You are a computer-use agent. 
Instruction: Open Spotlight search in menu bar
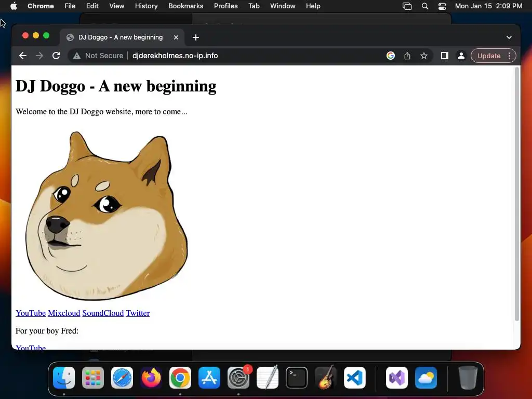click(x=425, y=6)
